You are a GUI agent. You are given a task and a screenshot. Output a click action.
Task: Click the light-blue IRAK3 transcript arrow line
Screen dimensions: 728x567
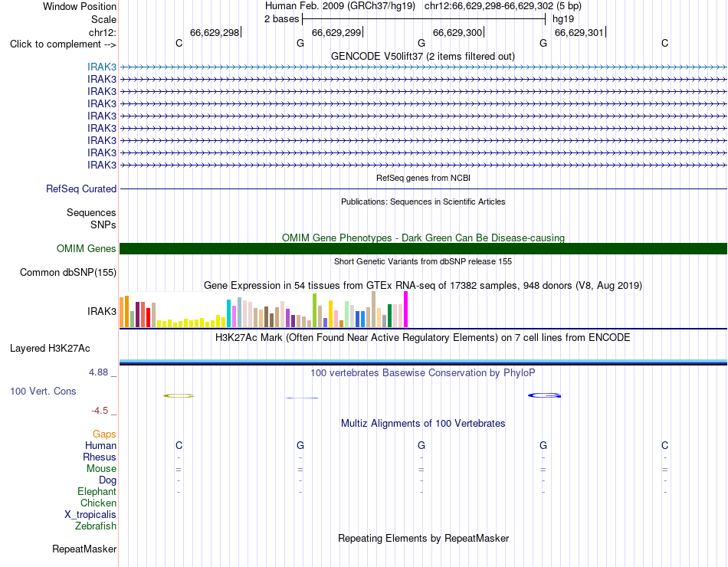click(424, 67)
